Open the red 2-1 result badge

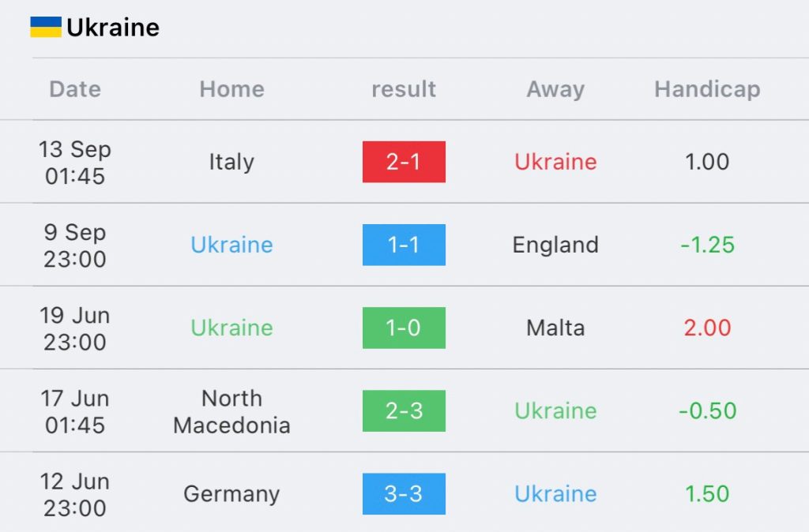point(404,162)
